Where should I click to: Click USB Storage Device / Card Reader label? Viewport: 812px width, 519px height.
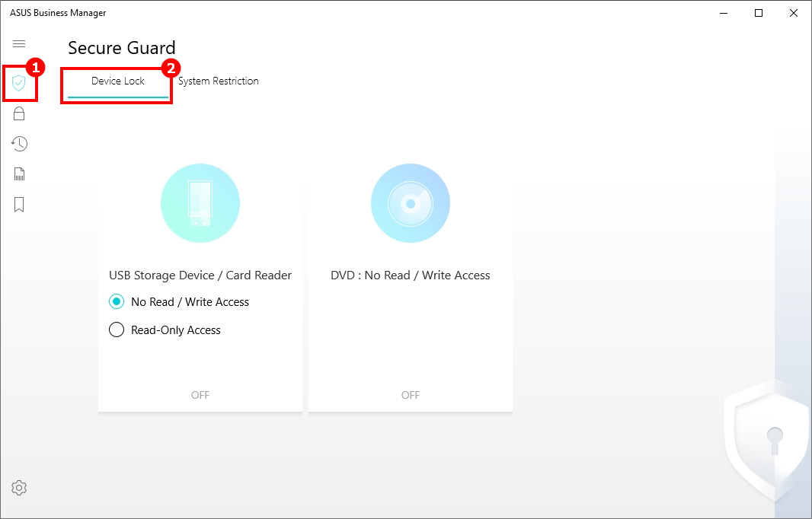click(x=200, y=275)
